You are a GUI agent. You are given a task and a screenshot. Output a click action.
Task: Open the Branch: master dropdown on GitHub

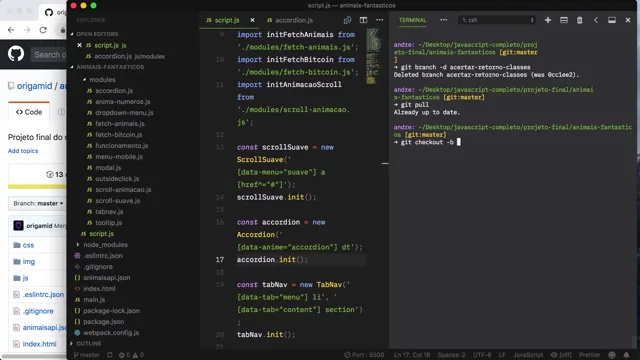(x=37, y=203)
